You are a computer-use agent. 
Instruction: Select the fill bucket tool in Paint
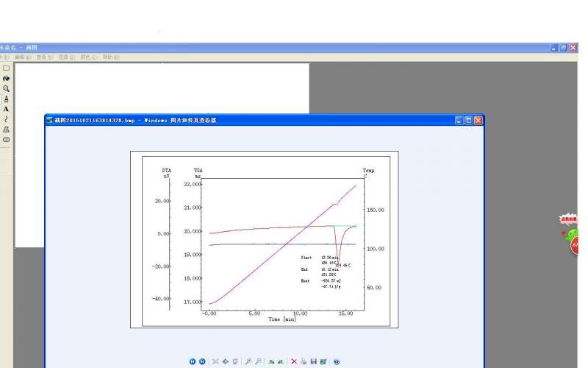coord(6,79)
